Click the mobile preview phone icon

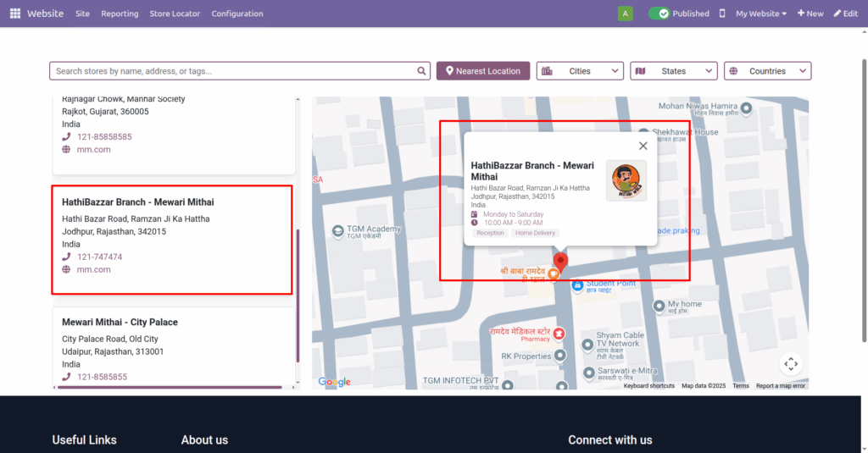pos(722,14)
